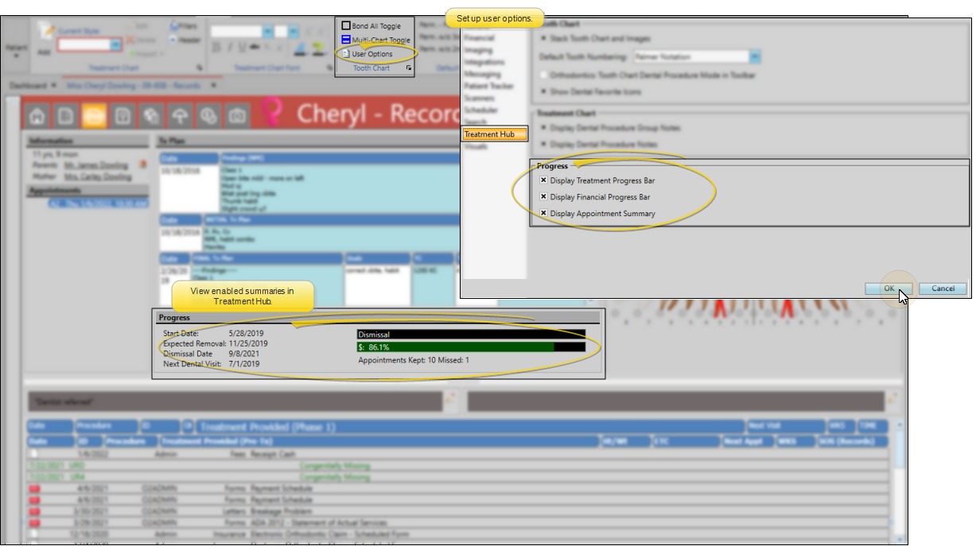Click OK to save user options
Screen dimensions: 980x546
pos(889,288)
